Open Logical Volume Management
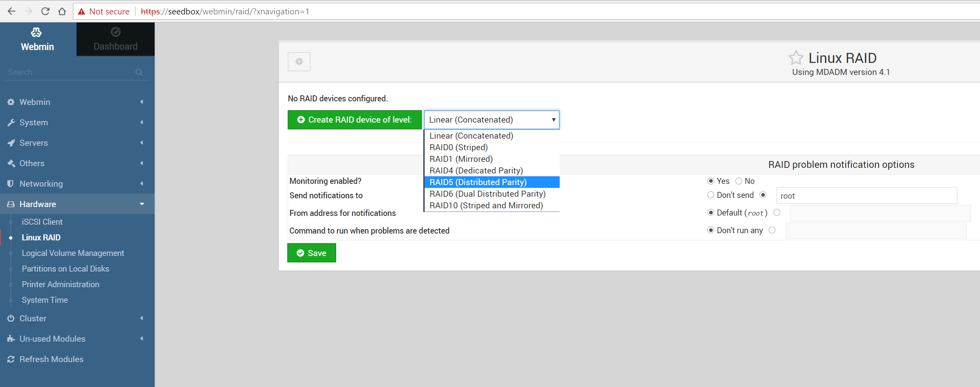980x387 pixels. 73,253
